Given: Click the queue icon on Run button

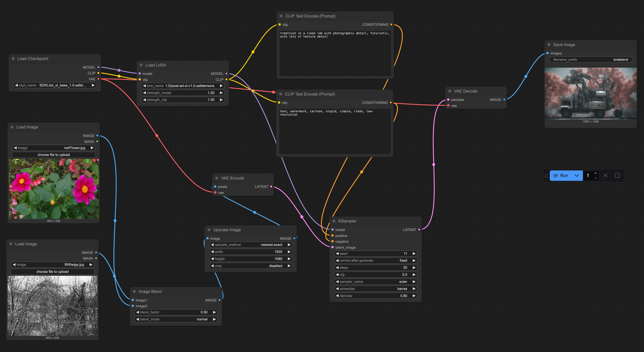Looking at the screenshot, I should point(555,175).
